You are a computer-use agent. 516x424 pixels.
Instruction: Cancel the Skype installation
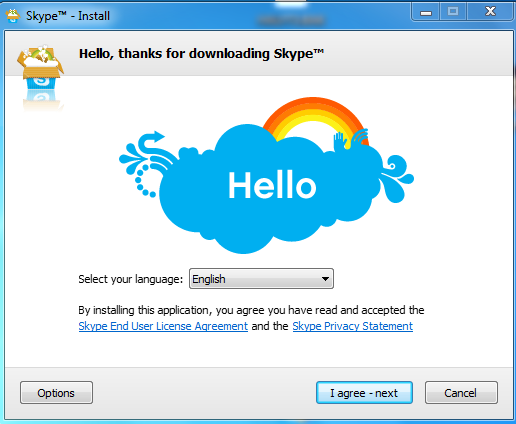[461, 393]
